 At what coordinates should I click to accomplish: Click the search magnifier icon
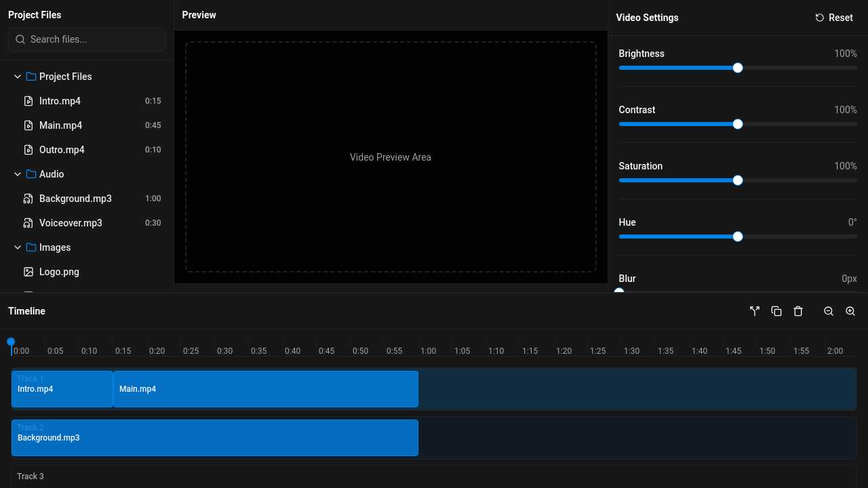tap(20, 39)
